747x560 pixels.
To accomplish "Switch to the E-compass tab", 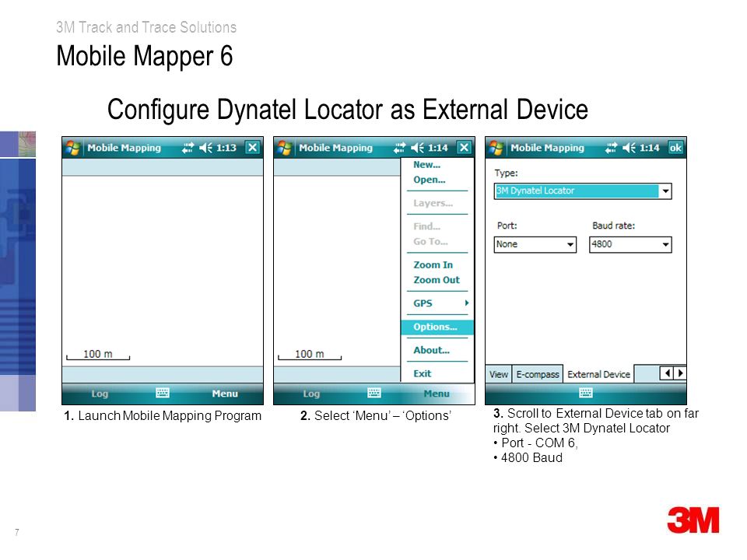I will click(538, 374).
